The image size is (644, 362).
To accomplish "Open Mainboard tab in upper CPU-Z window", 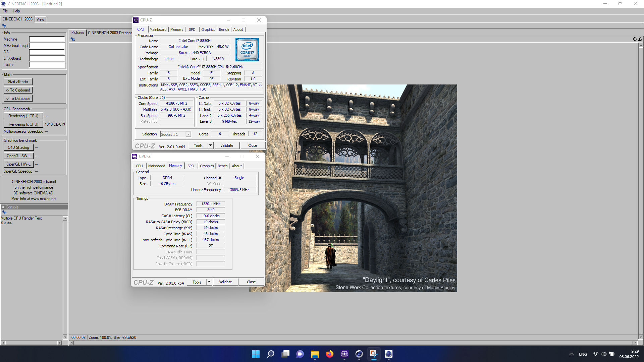I will 158,29.
